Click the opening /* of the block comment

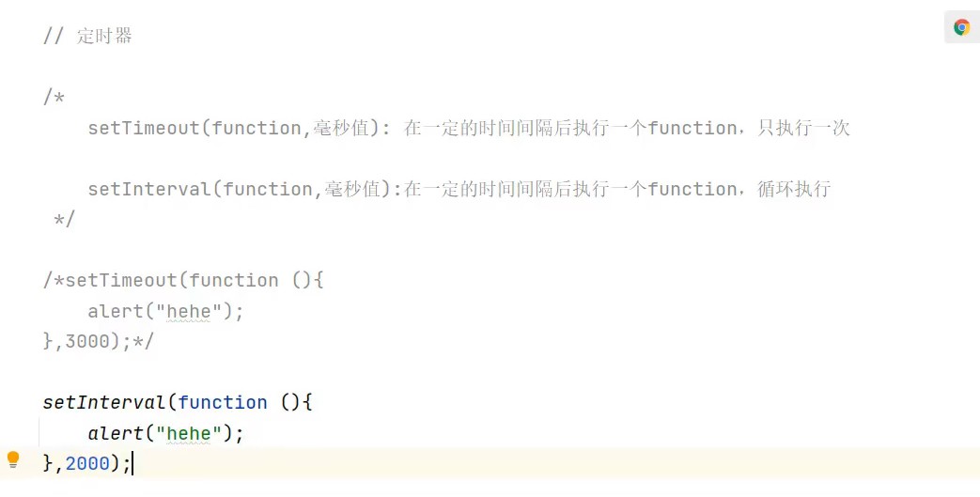tap(54, 98)
